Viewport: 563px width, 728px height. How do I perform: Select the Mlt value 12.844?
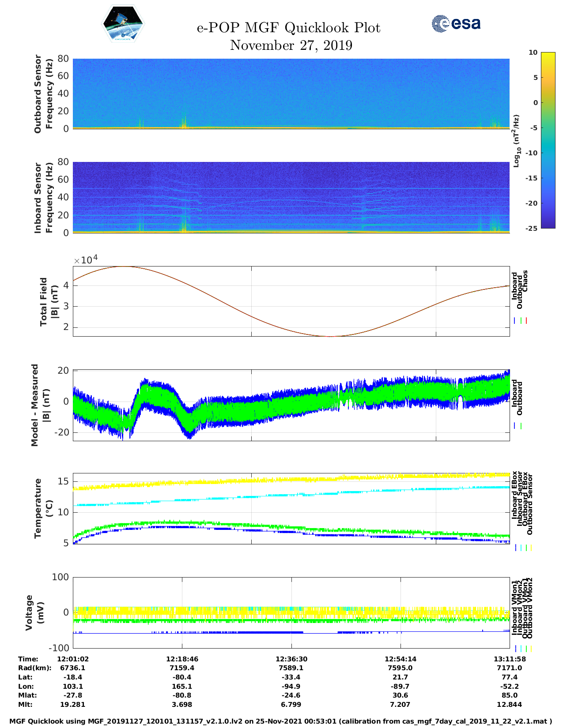click(x=509, y=705)
